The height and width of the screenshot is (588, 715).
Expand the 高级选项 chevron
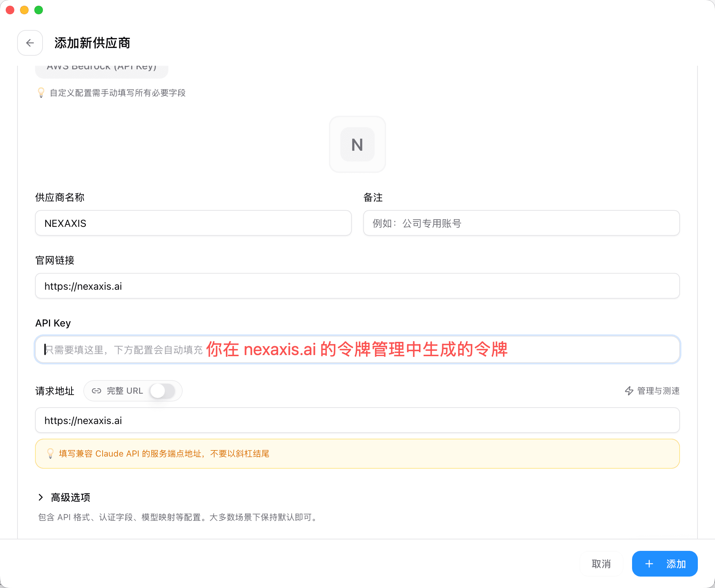click(x=41, y=497)
